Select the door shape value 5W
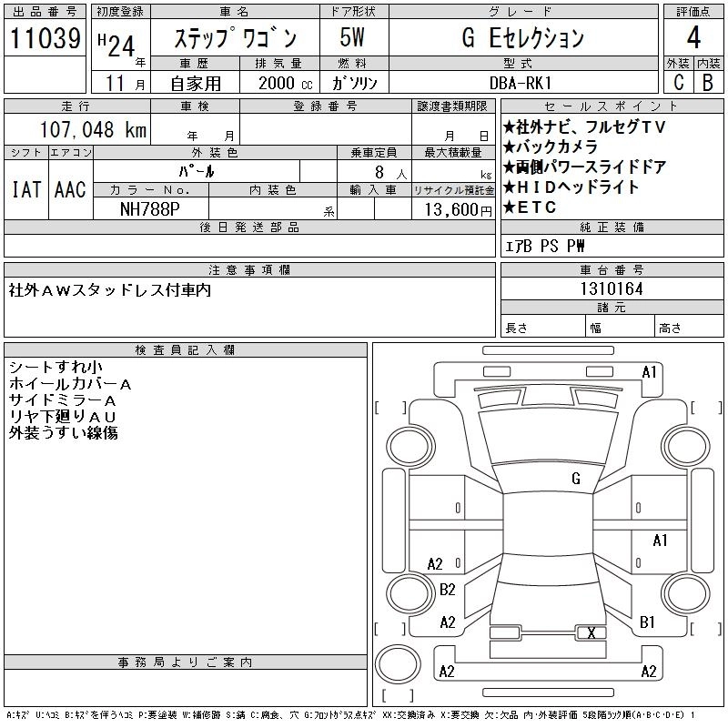This screenshot has height=728, width=728. (352, 37)
